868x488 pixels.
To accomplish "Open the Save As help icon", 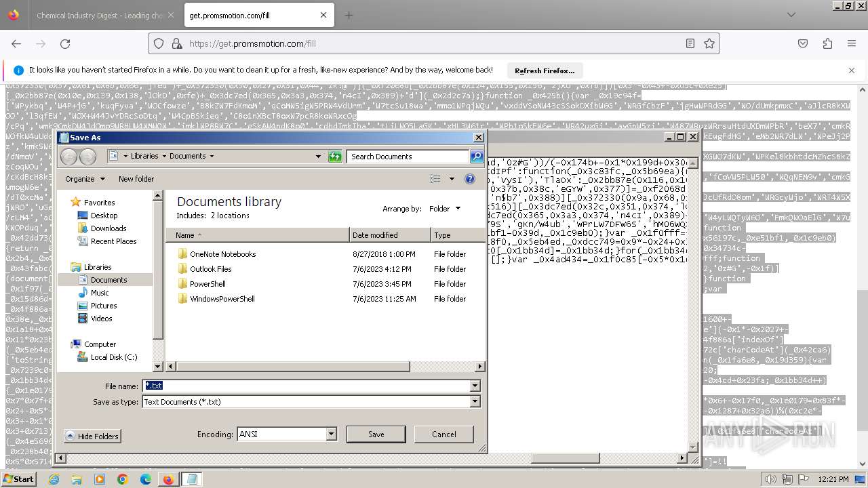I will [470, 179].
